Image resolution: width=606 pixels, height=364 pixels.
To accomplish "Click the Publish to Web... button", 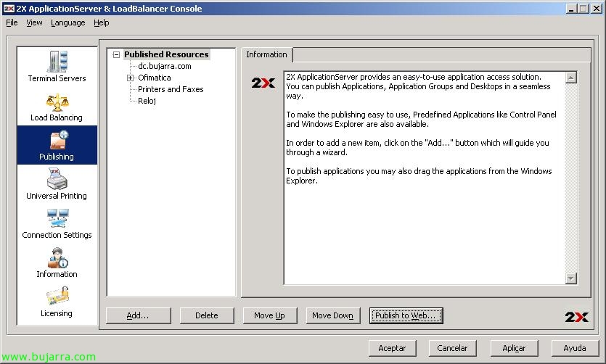I will coord(406,315).
